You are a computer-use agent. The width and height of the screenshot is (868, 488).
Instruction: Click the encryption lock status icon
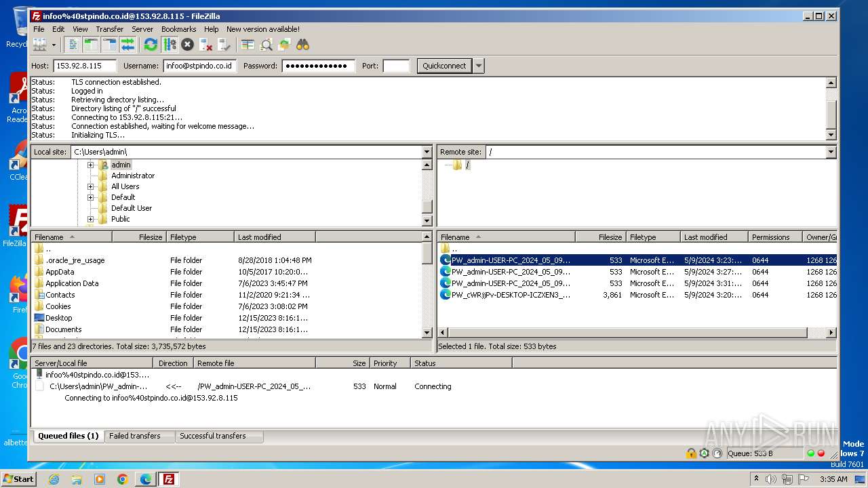point(691,453)
